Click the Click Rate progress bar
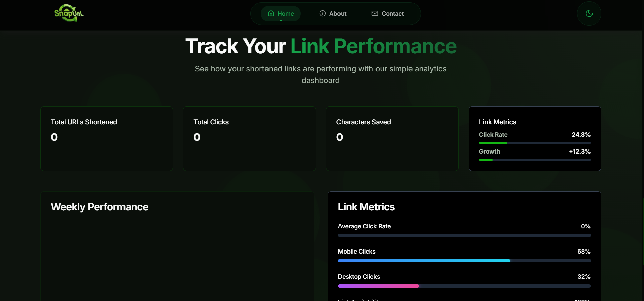644x301 pixels. 534,143
